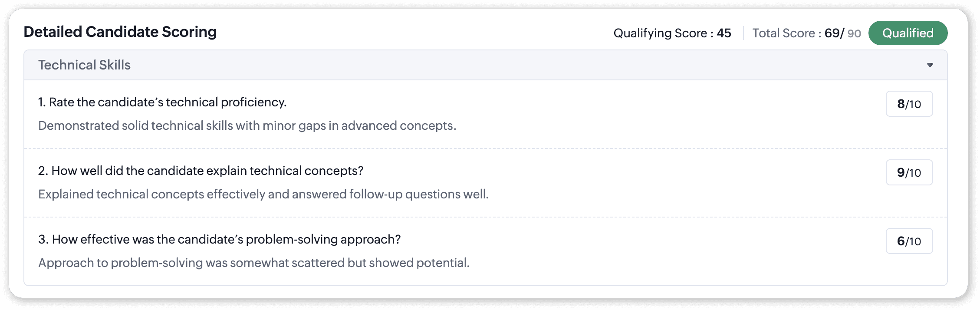The width and height of the screenshot is (980, 310).
Task: Edit the 9/10 concept explanation score
Action: [x=909, y=172]
